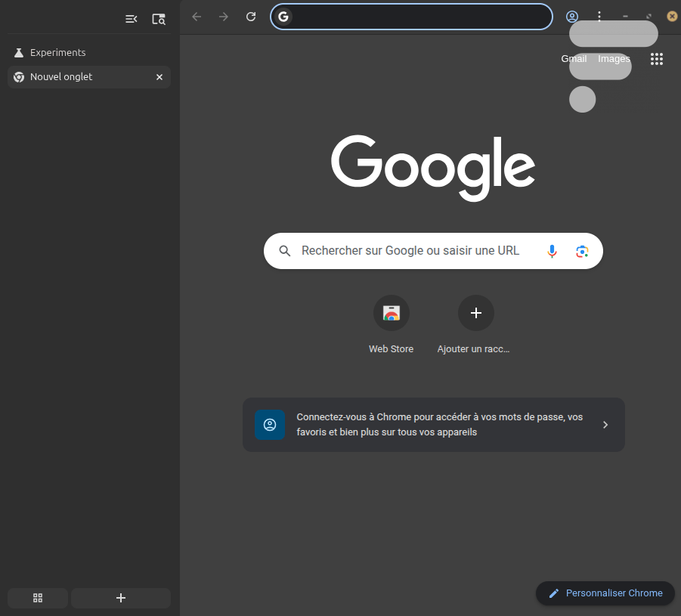Open the Gmail link
Screen dimensions: 681x616
(x=574, y=59)
